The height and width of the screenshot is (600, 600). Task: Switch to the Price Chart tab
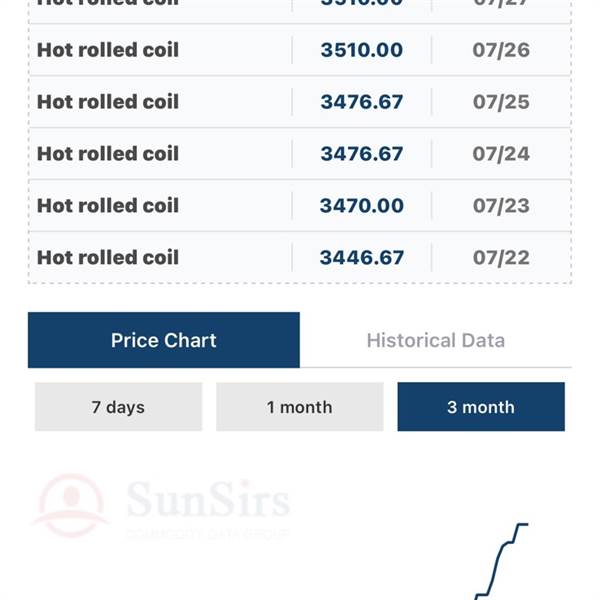coord(164,340)
